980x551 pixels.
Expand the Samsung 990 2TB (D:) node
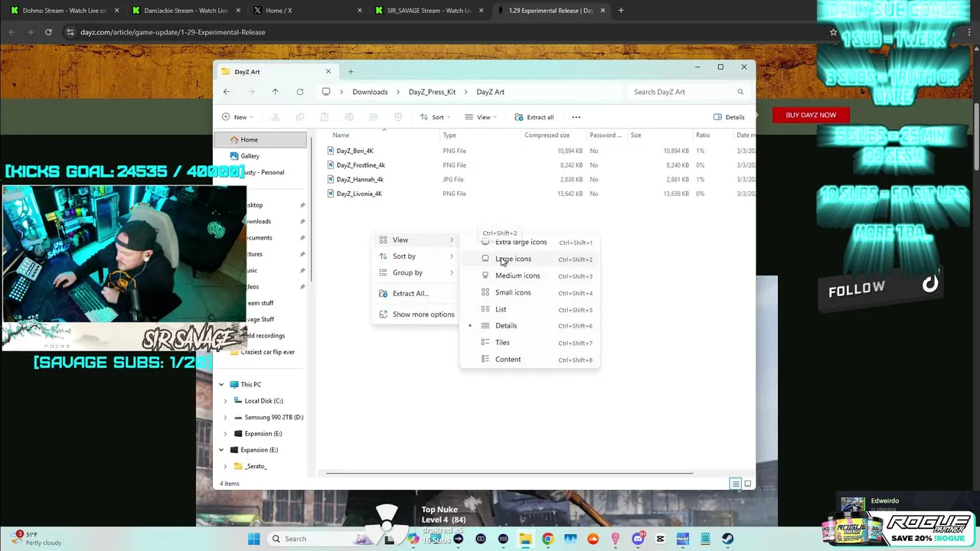pyautogui.click(x=225, y=417)
